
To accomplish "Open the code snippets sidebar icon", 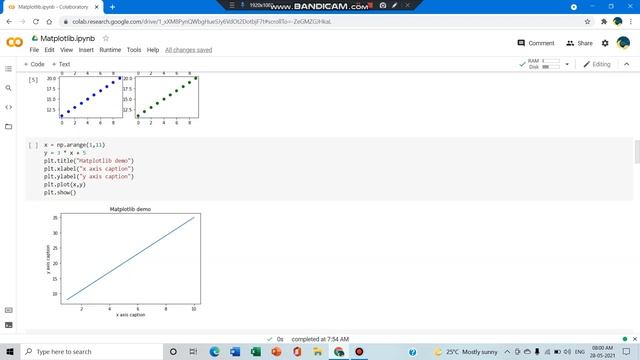I will [8, 107].
